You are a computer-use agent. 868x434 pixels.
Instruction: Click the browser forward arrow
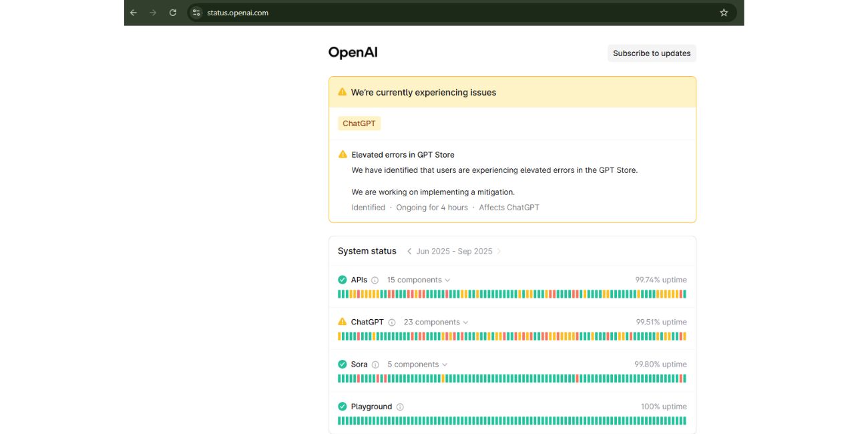153,13
